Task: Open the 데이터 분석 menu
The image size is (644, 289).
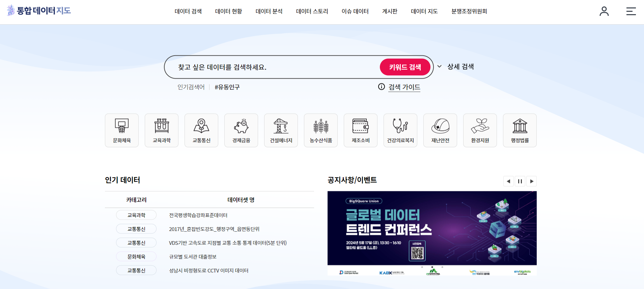Action: [x=269, y=11]
